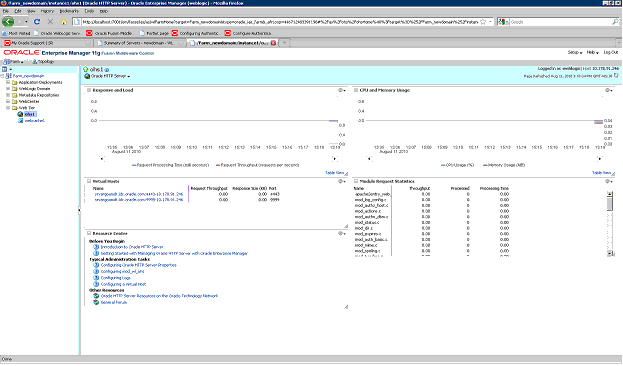Collapse Module Request Statistics panel
This screenshot has width=623, height=366.
[356, 181]
